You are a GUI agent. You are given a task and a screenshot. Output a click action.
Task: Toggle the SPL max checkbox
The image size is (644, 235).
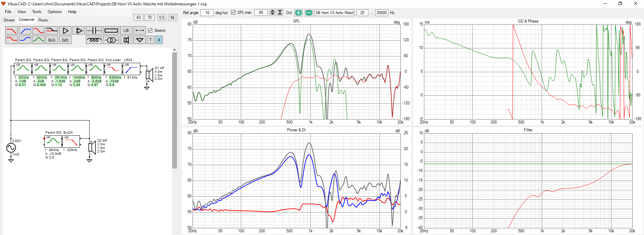(x=233, y=12)
